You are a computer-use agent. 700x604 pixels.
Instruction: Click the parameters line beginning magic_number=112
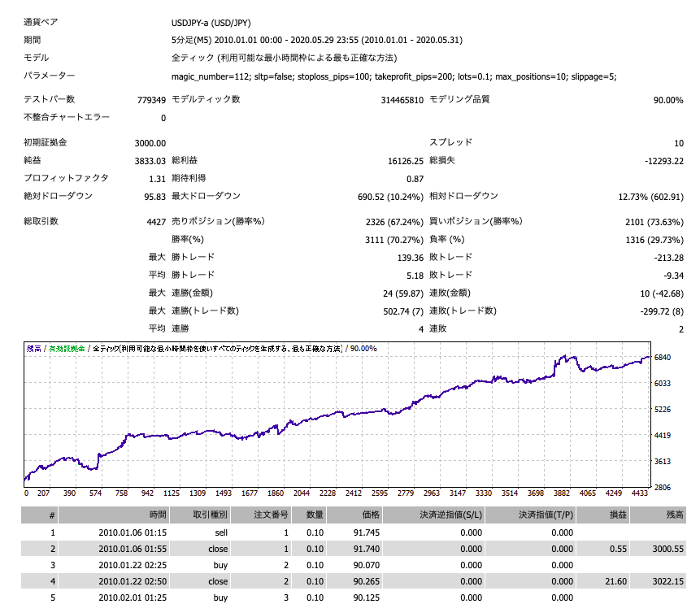point(393,76)
